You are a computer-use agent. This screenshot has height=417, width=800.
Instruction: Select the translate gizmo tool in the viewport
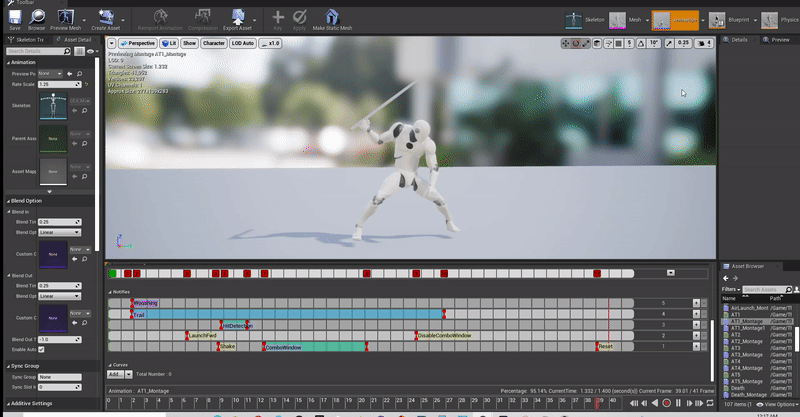pos(565,43)
